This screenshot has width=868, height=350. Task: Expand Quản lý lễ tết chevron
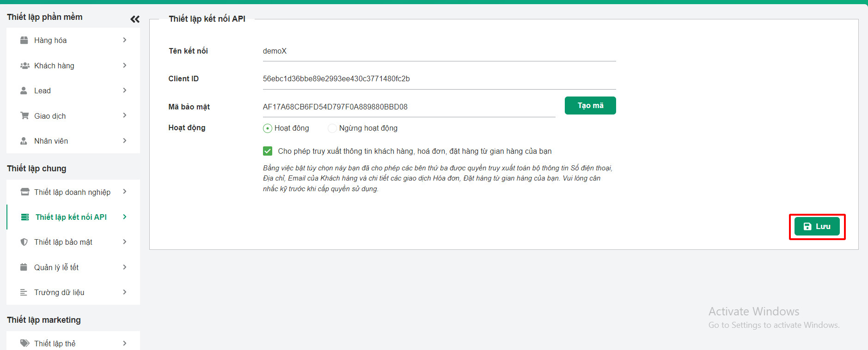[x=125, y=267]
